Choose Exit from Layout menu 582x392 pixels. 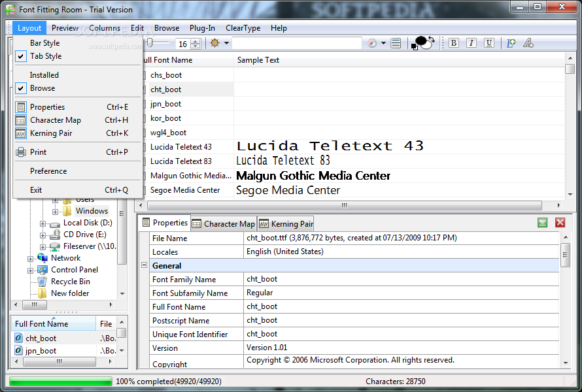78,190
